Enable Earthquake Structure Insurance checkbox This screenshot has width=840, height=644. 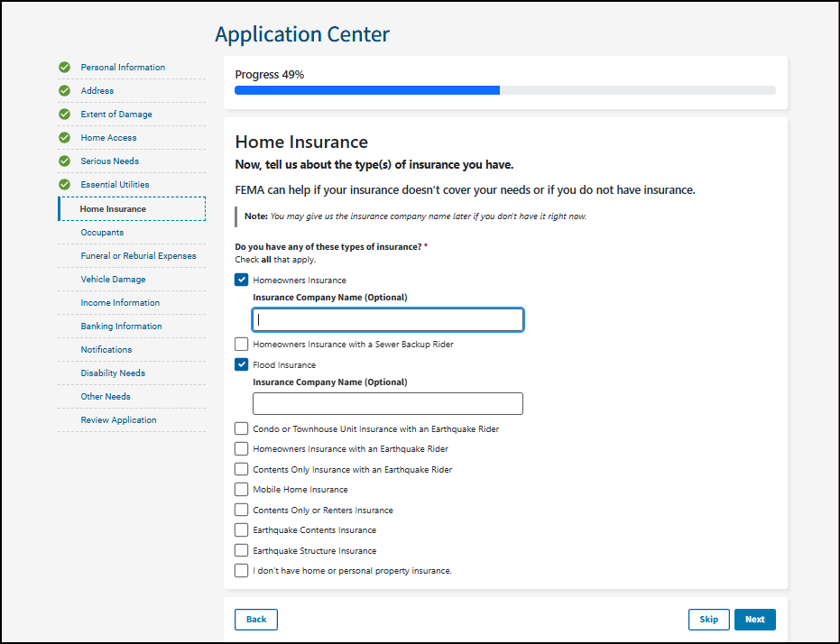click(x=241, y=551)
